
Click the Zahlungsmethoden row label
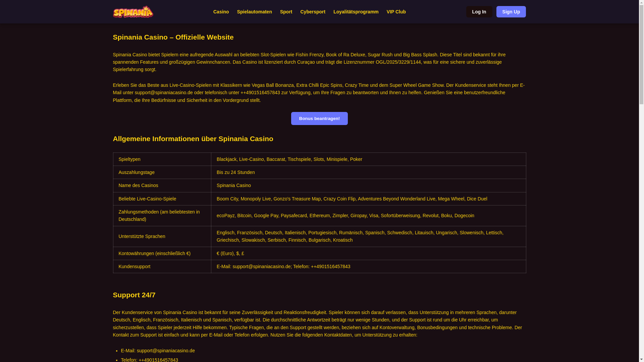point(162,216)
